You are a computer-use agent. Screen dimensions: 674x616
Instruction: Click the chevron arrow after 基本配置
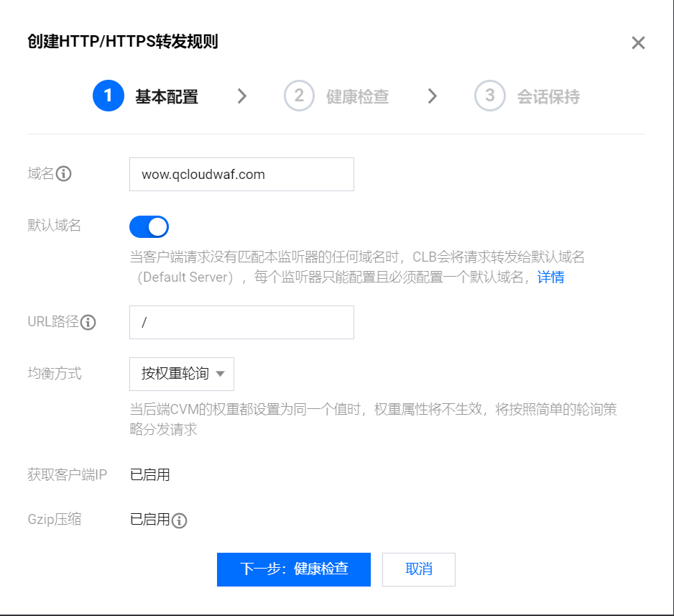tap(242, 96)
